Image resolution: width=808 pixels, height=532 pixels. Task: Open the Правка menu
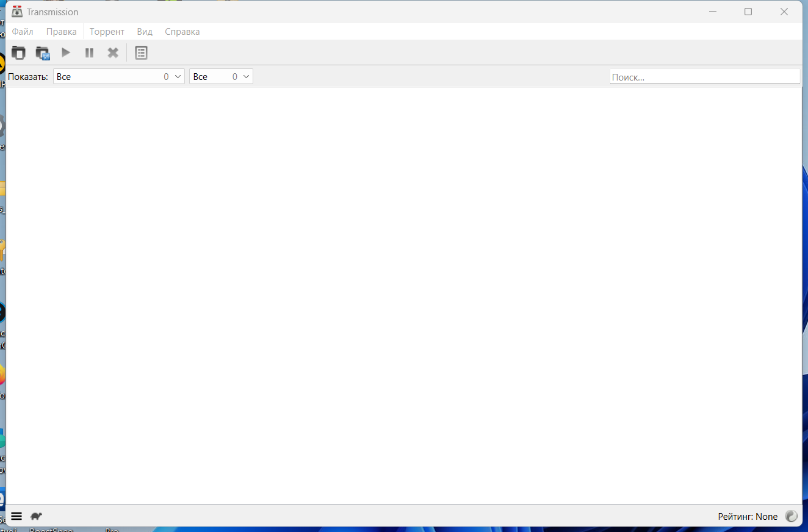click(x=62, y=32)
